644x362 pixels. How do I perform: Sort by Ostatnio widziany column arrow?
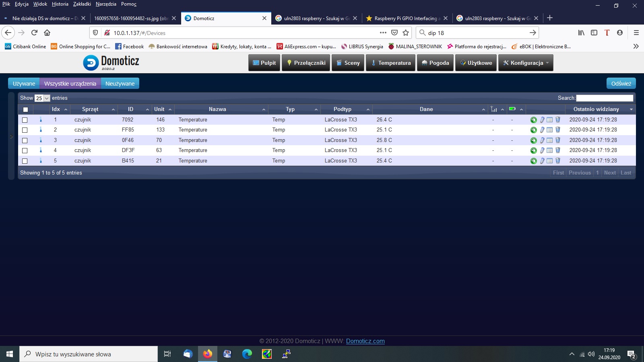click(x=631, y=109)
